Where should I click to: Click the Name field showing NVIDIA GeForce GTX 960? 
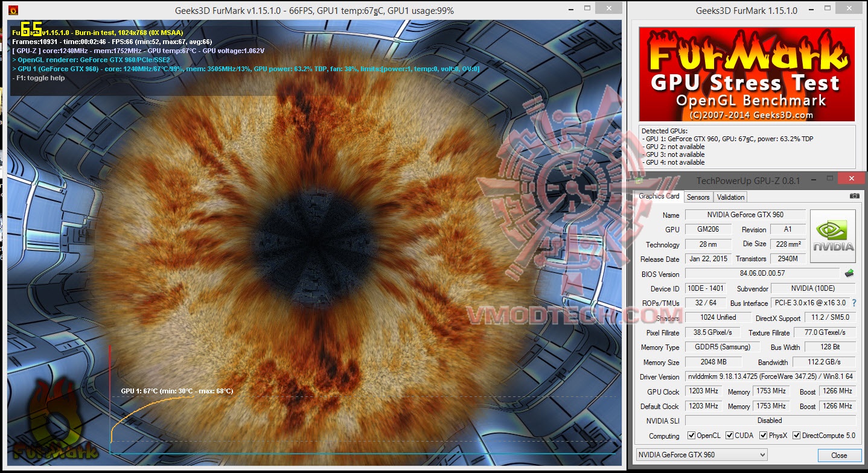(x=745, y=215)
